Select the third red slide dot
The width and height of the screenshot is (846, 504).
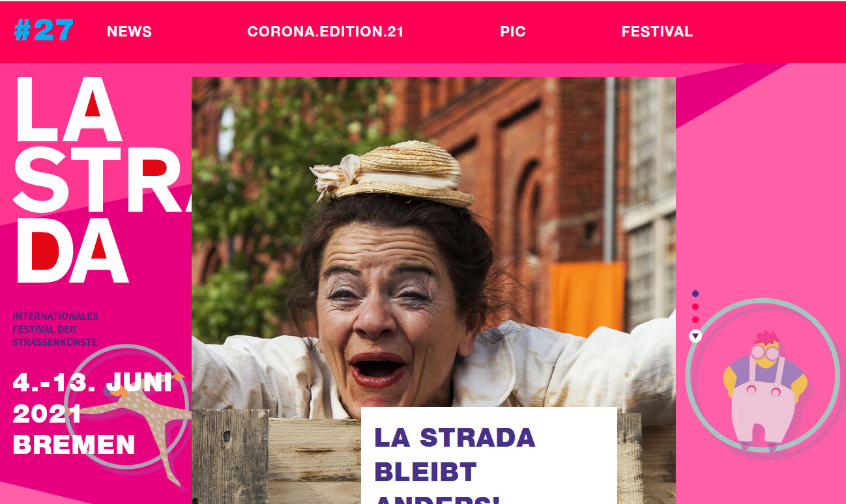695,320
